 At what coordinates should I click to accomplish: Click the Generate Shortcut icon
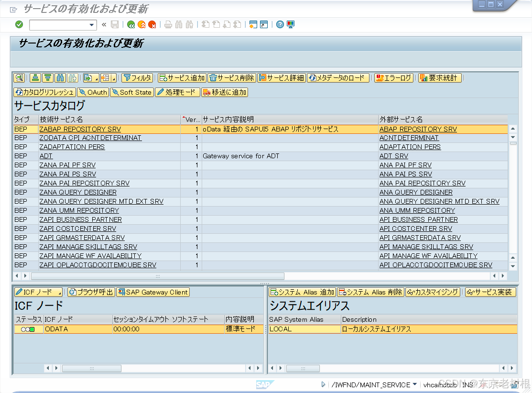click(x=264, y=24)
